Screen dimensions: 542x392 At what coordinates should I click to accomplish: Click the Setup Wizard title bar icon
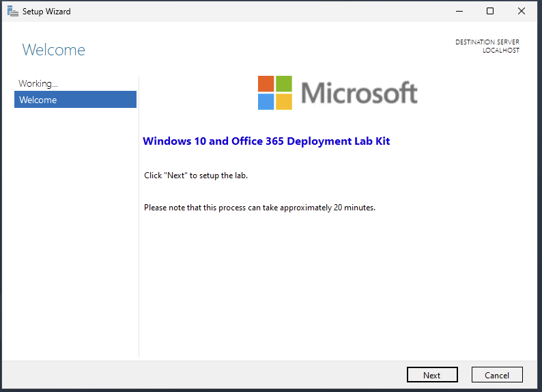point(13,12)
